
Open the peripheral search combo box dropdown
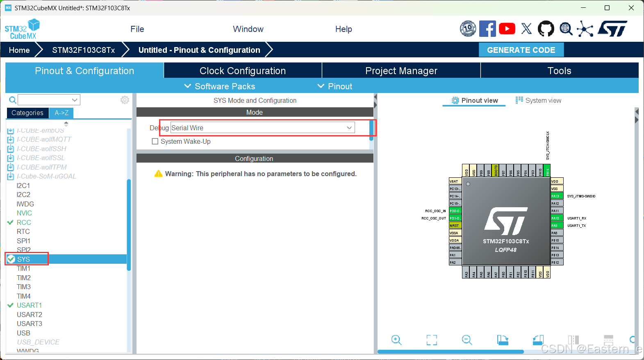click(x=75, y=100)
